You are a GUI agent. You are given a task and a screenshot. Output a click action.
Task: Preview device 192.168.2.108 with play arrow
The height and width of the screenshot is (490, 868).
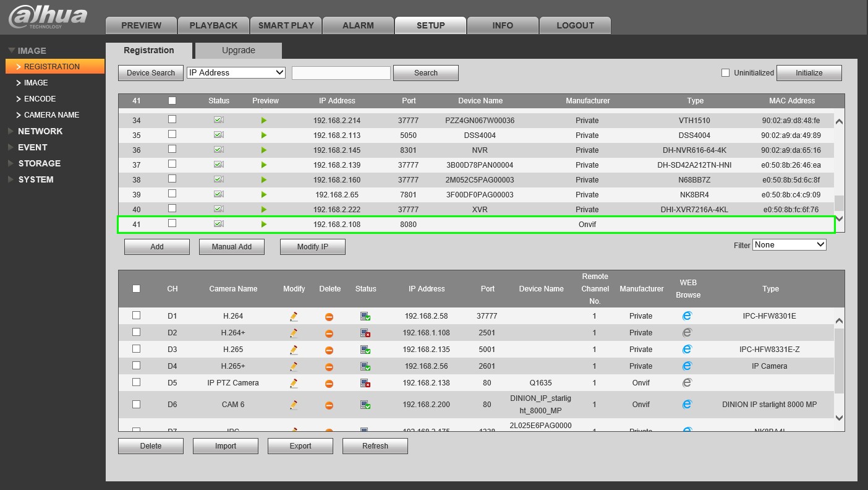click(x=264, y=225)
